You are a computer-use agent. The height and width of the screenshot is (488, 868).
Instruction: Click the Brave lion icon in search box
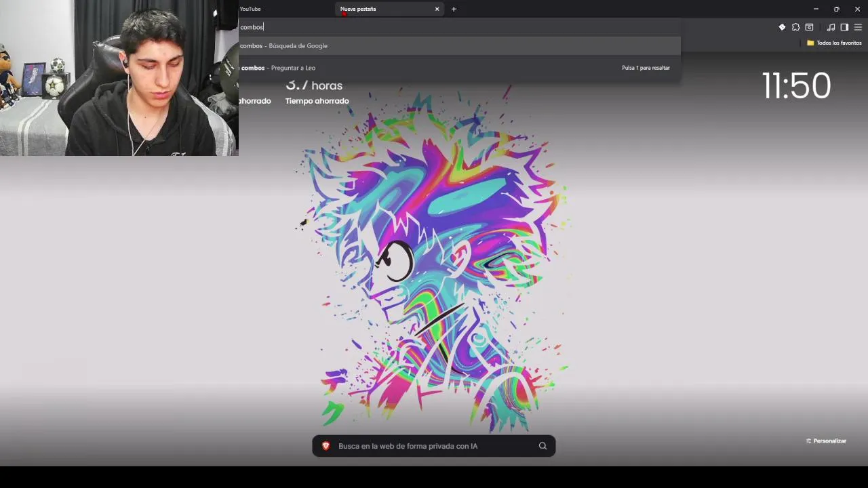[325, 446]
